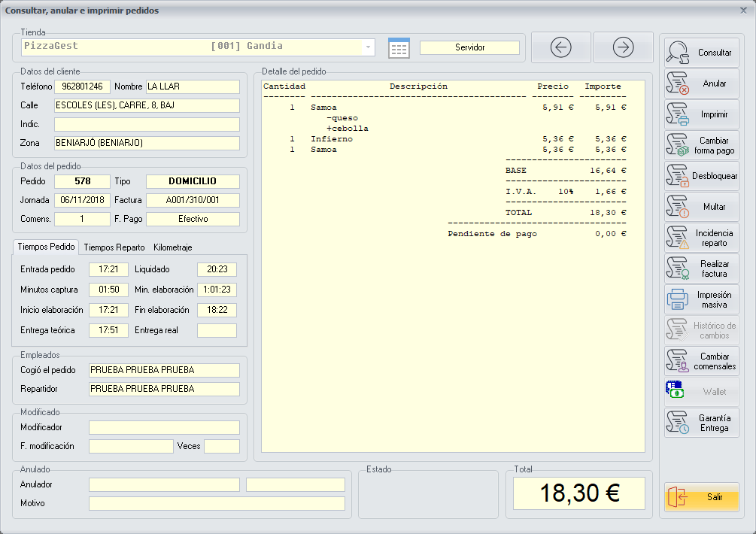The width and height of the screenshot is (756, 534).
Task: Click the Motivo input field
Action: tap(217, 503)
